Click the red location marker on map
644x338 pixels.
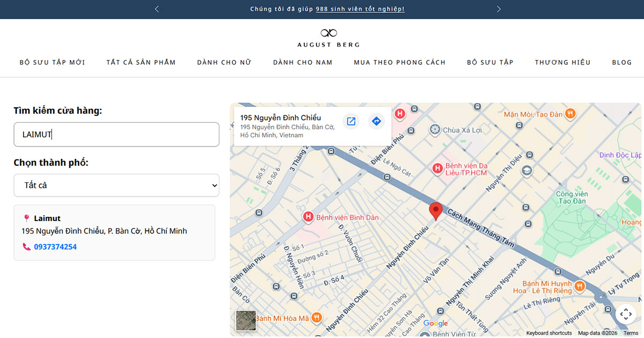(436, 211)
